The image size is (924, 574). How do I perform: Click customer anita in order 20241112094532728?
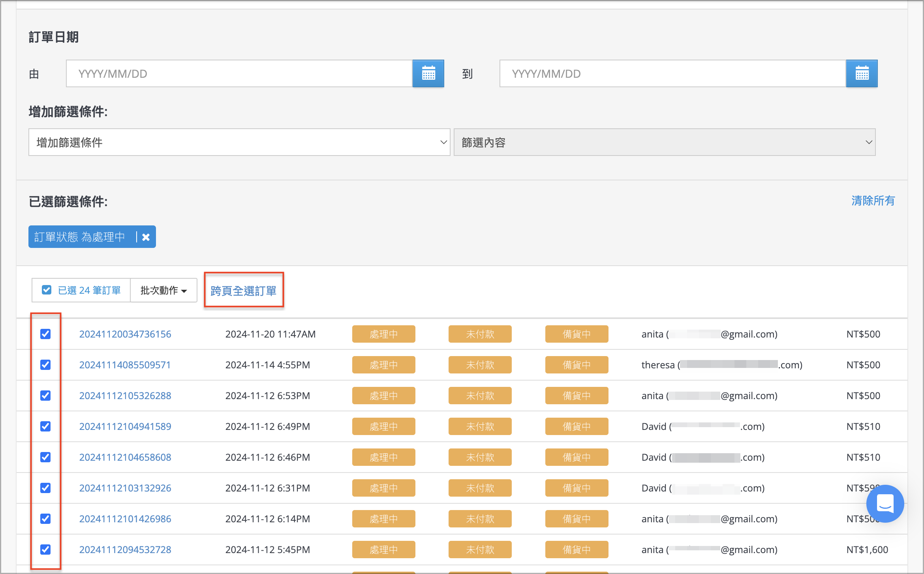tap(709, 550)
